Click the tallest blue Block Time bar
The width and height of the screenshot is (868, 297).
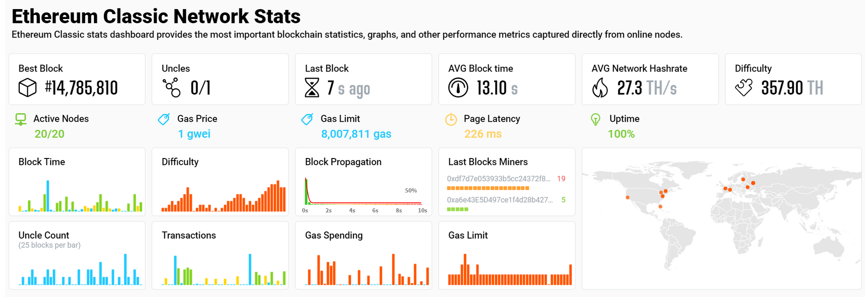[x=47, y=196]
